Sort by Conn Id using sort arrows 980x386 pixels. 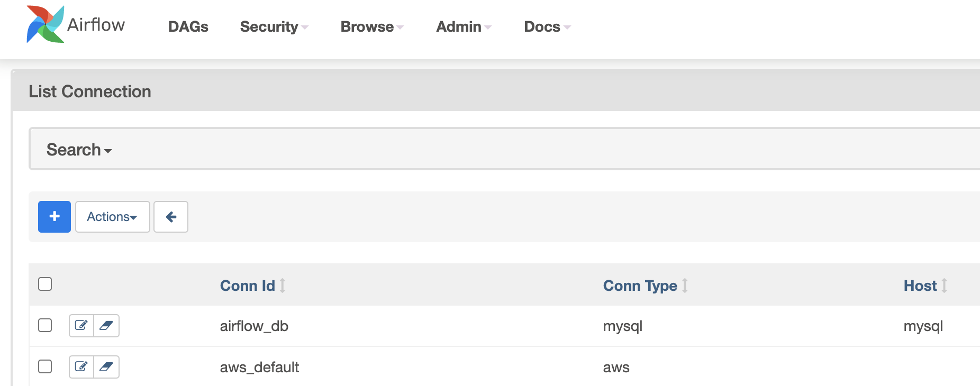283,286
